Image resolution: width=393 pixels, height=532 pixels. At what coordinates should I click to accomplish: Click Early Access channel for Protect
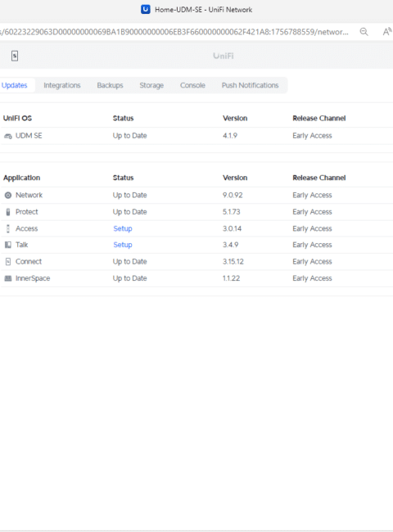click(x=312, y=212)
